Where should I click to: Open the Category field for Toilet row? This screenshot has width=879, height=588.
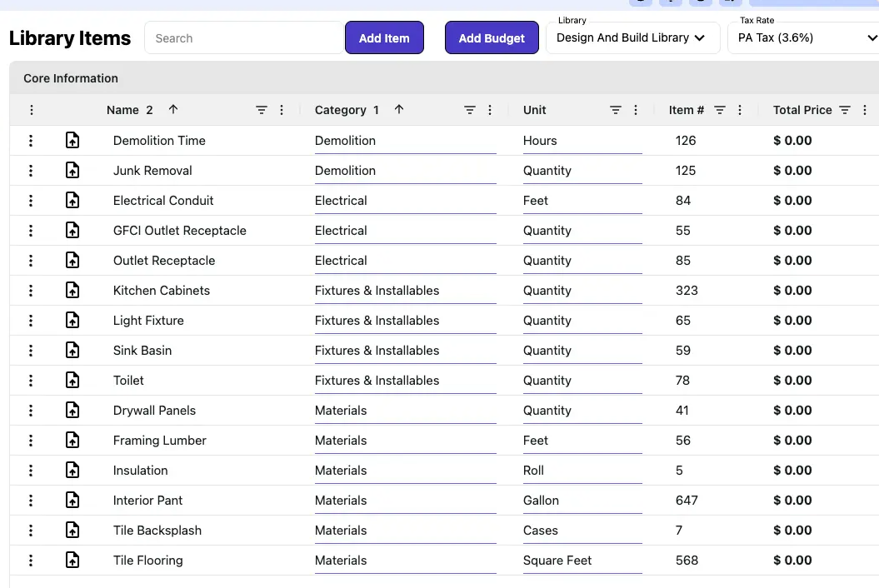405,381
